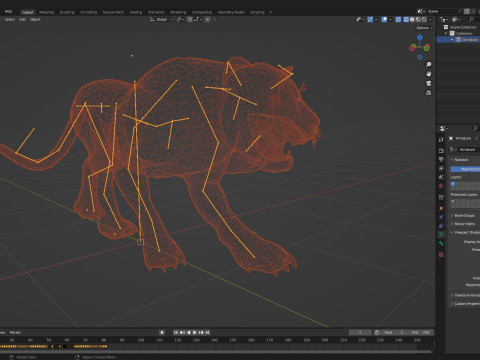This screenshot has width=480, height=360.
Task: Open the Armature object data properties tab
Action: point(441,235)
